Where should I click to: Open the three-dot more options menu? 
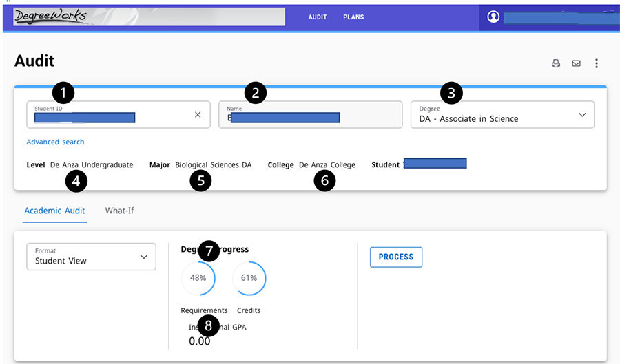click(x=597, y=63)
